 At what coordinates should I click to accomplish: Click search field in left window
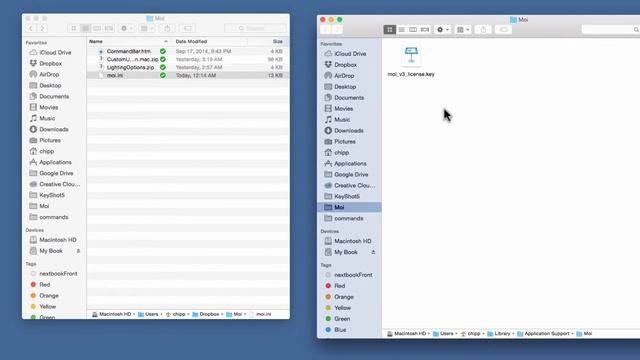tap(255, 29)
